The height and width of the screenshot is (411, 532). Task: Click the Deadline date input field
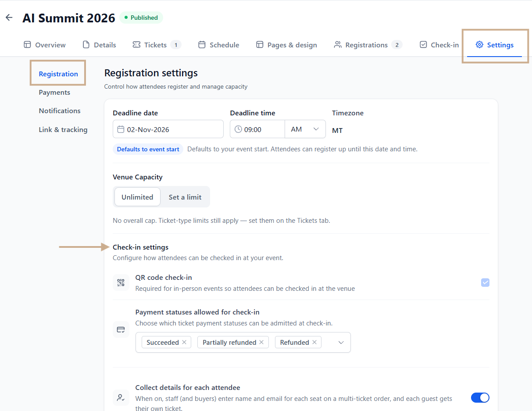click(168, 129)
